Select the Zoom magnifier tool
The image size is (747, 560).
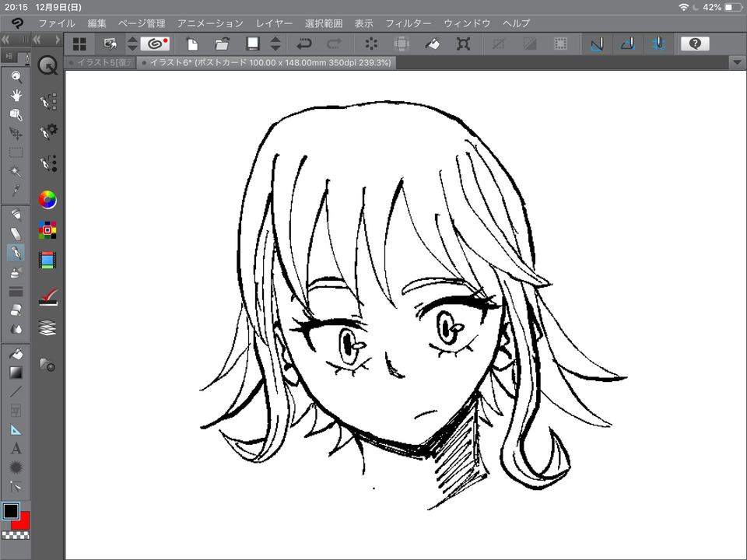pos(16,75)
